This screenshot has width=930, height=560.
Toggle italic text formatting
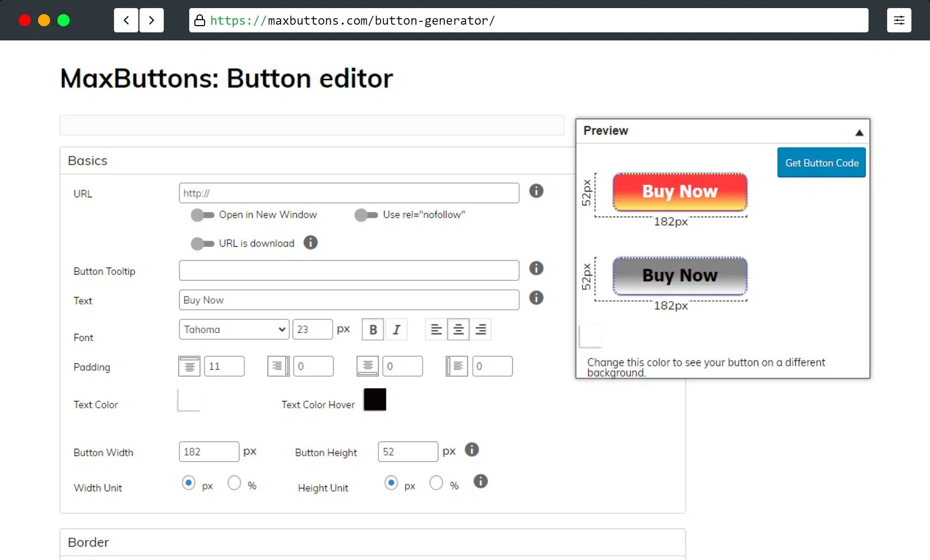(396, 330)
